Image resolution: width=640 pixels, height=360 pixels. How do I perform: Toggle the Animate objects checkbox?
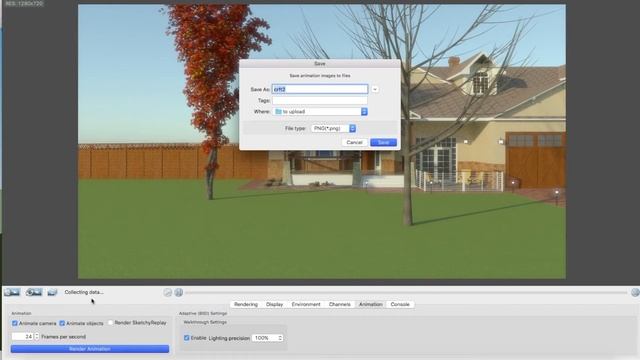click(62, 323)
